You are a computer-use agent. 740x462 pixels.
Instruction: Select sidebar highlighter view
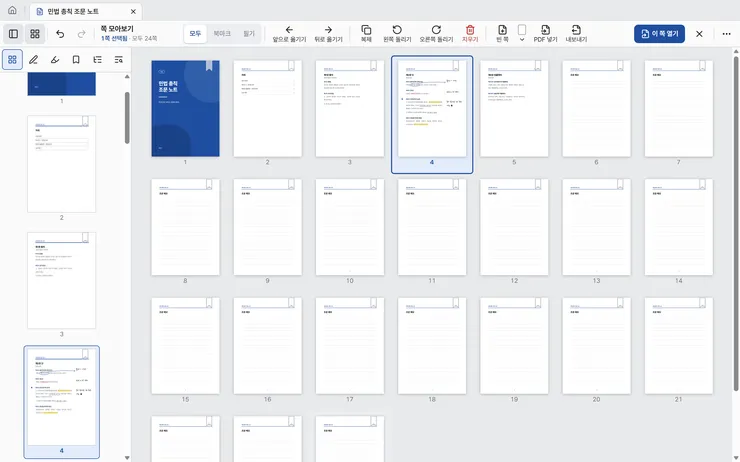click(55, 59)
